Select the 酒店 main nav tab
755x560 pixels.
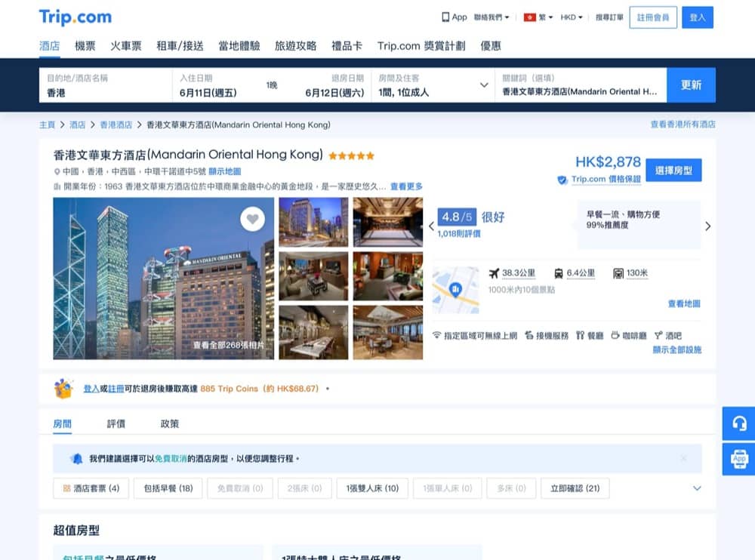point(49,46)
